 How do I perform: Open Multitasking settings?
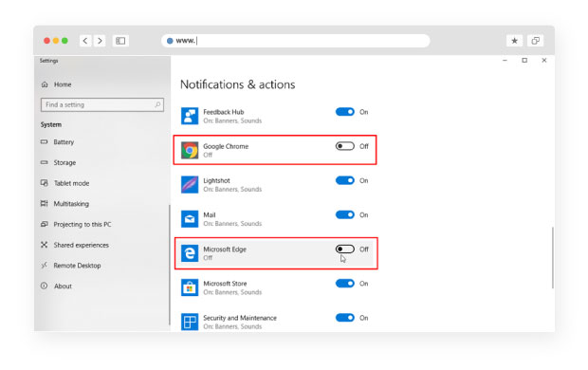pos(71,203)
